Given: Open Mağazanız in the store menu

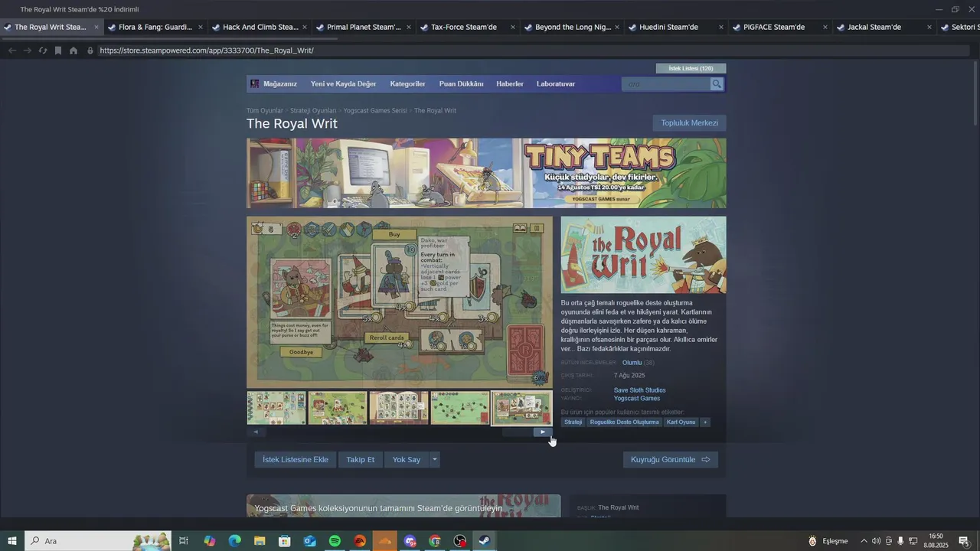Looking at the screenshot, I should [279, 84].
